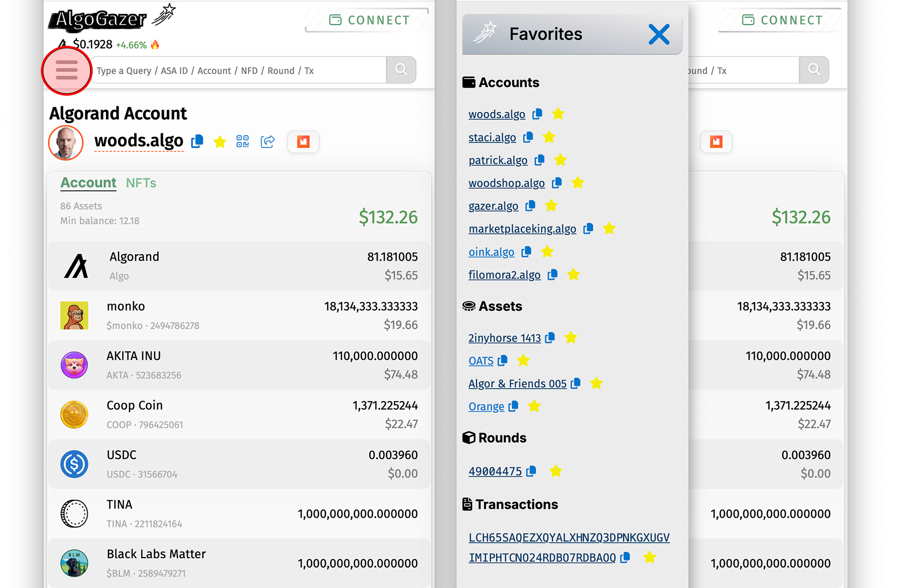Show the QR code for woods.algo

(243, 142)
